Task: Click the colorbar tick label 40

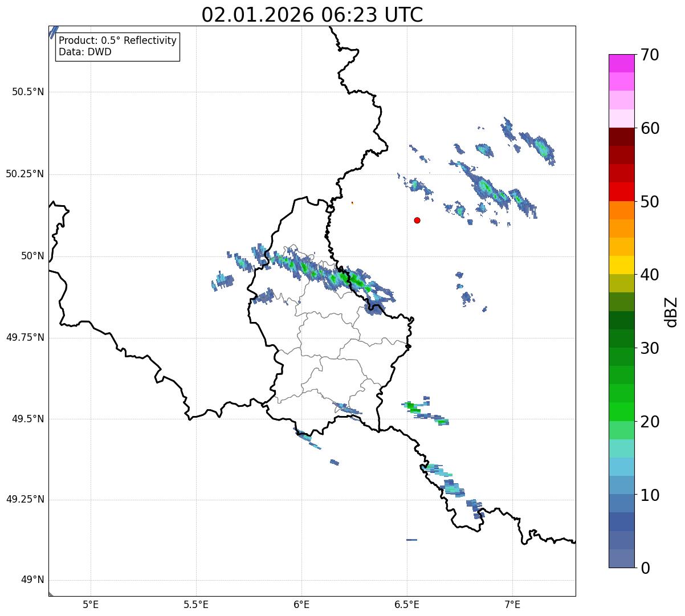Action: tap(649, 275)
